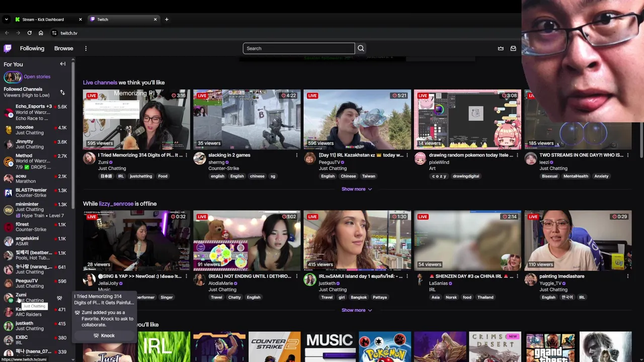Image resolution: width=644 pixels, height=362 pixels.
Task: Open options for justketh SAMUI stream card
Action: pos(407,277)
